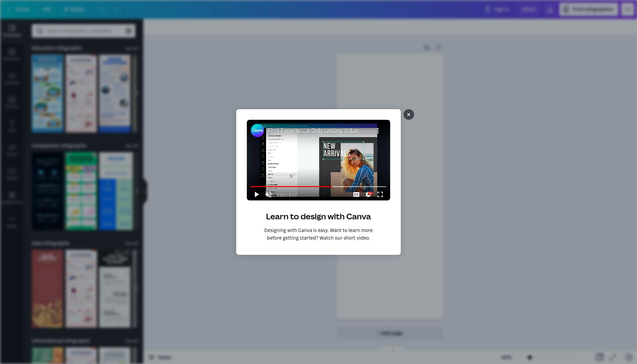Open the video's three-dot more menu
The width and height of the screenshot is (637, 364).
point(378,131)
